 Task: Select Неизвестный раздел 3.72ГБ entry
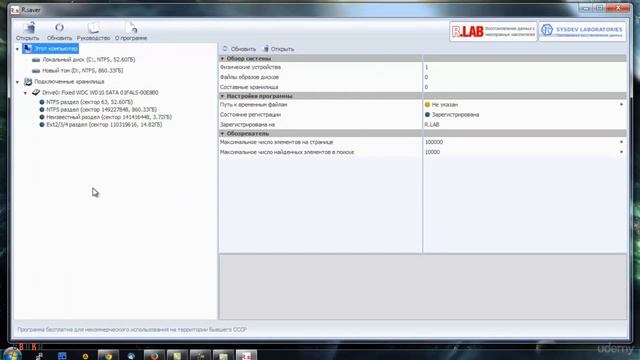(109, 117)
